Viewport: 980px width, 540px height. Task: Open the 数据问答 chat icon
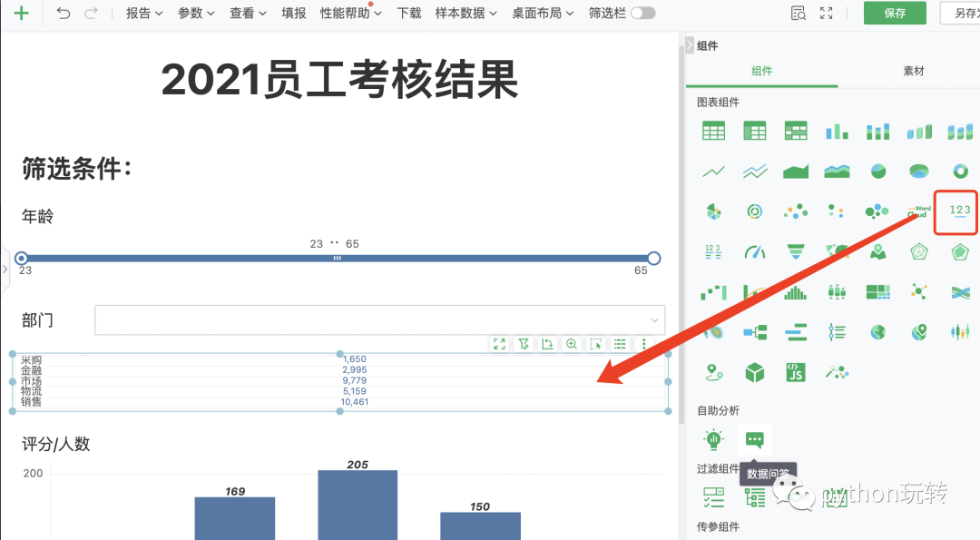click(755, 439)
